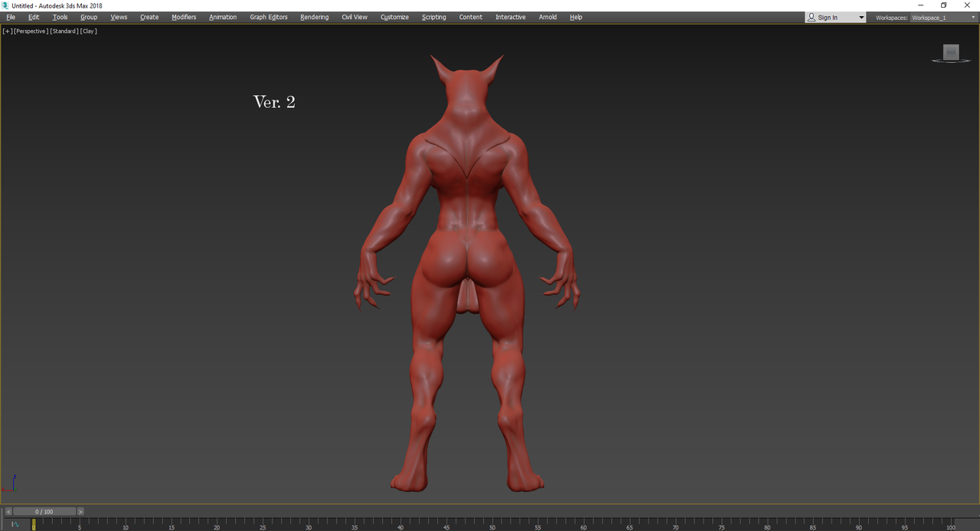Open the [Perspective] viewport view menu

pos(31,31)
